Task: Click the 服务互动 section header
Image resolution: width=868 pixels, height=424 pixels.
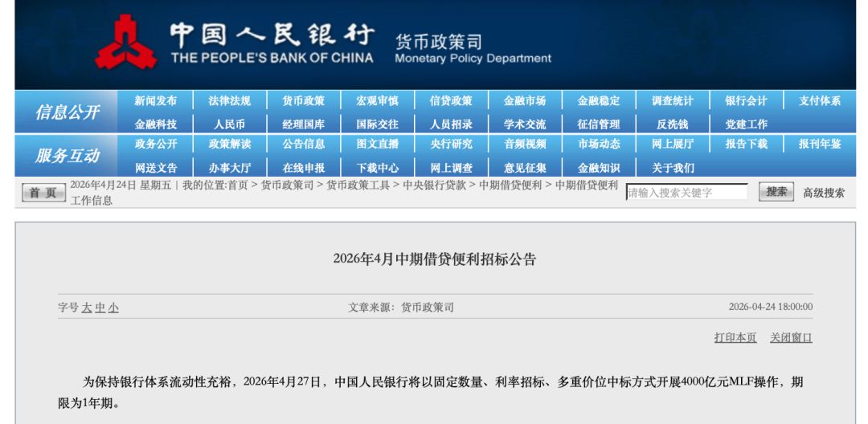Action: pos(68,156)
